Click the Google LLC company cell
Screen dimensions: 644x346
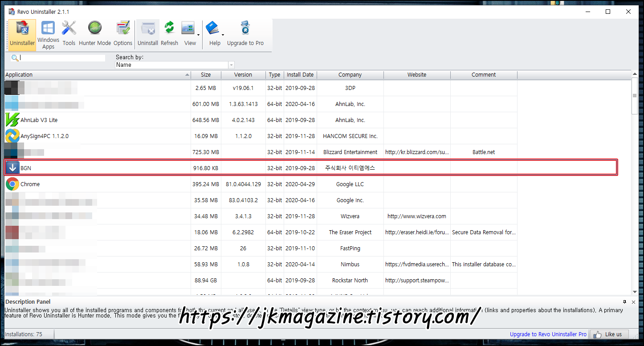pos(350,184)
